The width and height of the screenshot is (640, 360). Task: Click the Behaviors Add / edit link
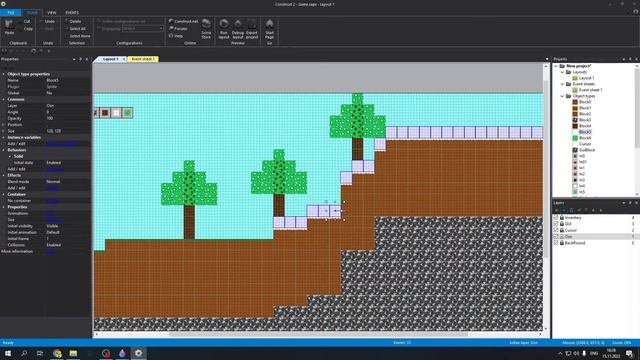pyautogui.click(x=55, y=169)
